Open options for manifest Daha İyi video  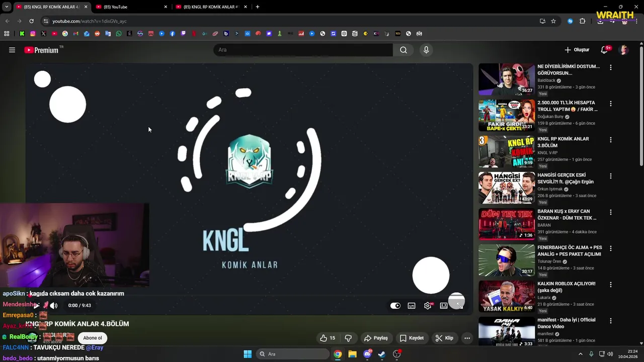coord(611,321)
